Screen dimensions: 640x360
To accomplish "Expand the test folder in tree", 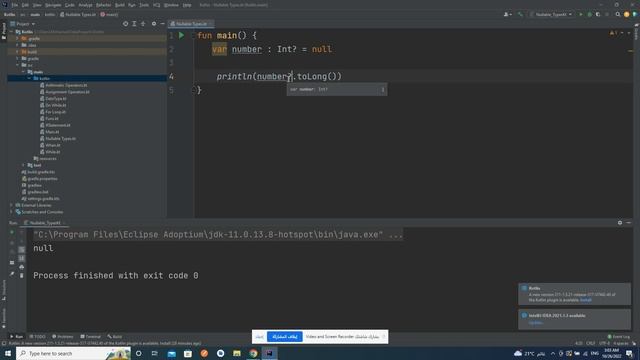I will point(23,165).
